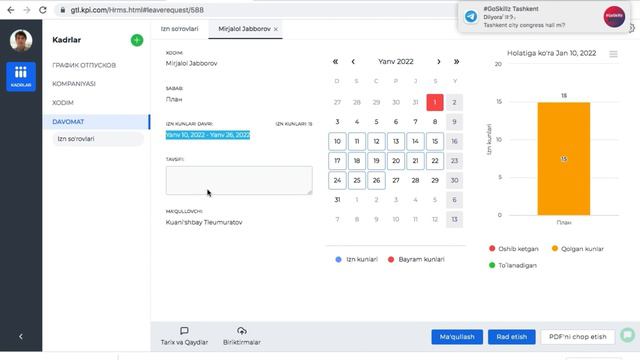Click the Bayram kunlari legend item

coord(416,260)
